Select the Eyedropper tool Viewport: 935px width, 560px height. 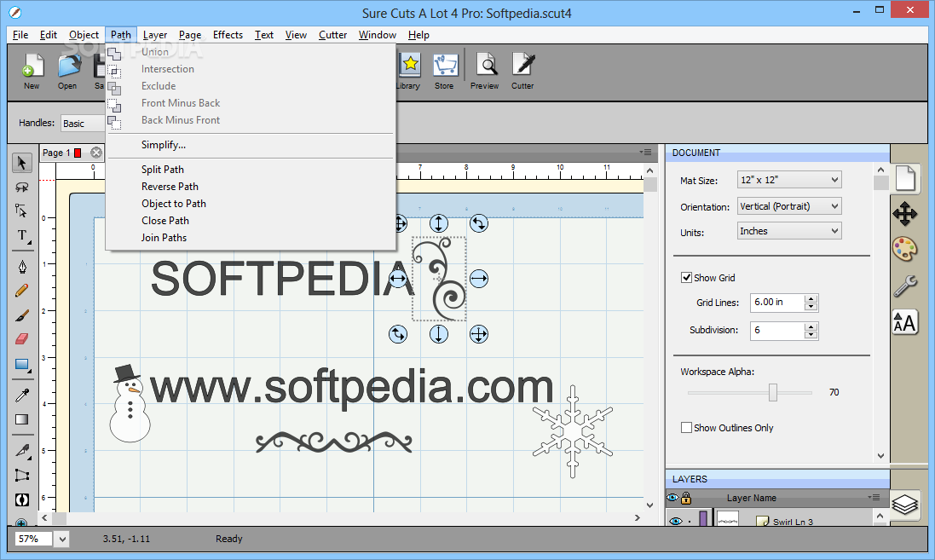click(22, 395)
